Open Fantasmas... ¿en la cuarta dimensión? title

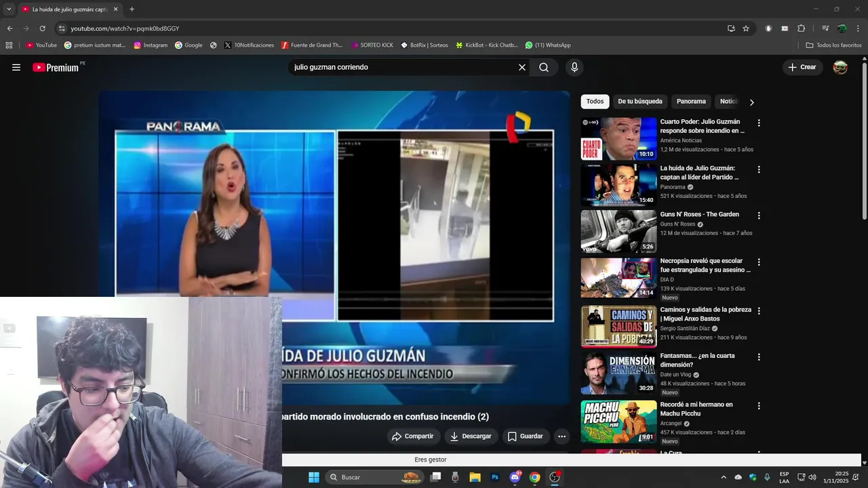click(x=697, y=360)
